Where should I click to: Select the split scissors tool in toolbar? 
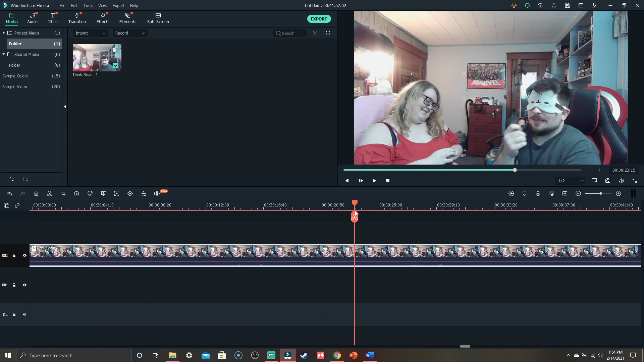(50, 194)
